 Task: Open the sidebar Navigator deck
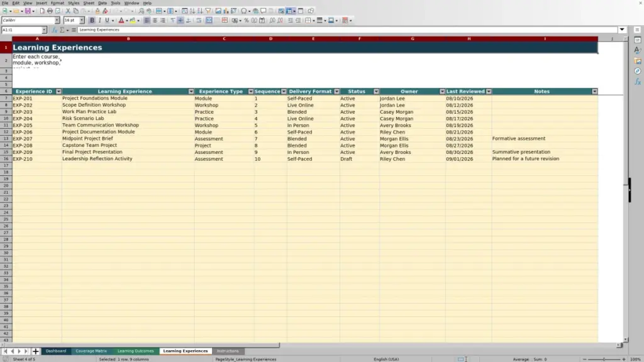[638, 72]
